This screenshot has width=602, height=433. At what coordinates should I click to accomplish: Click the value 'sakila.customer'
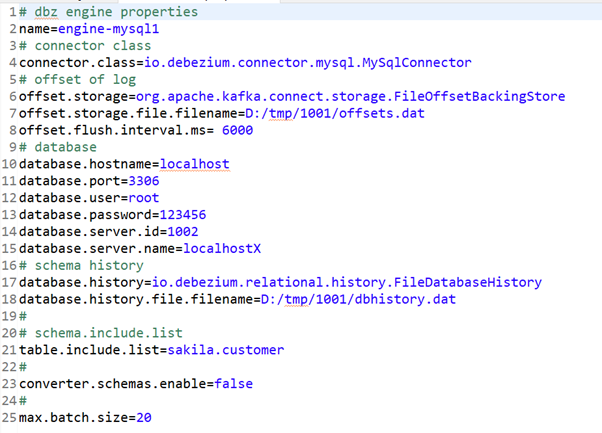pos(226,350)
